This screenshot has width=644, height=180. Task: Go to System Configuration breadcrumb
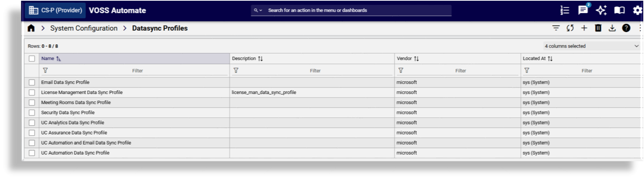click(84, 28)
